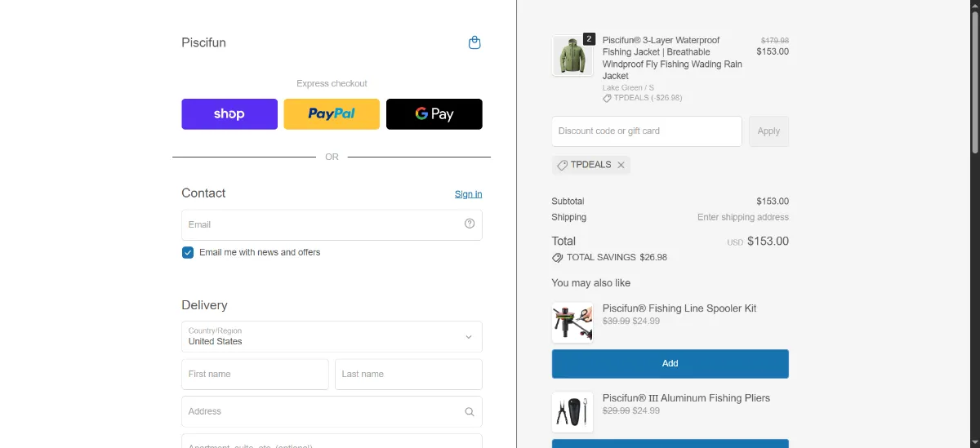Open the shopping bag cart icon

(474, 42)
